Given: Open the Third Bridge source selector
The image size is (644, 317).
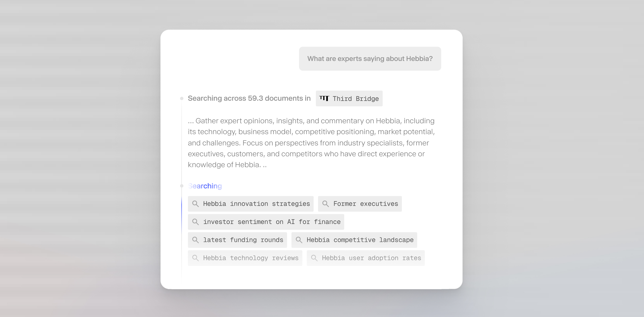Looking at the screenshot, I should 349,98.
